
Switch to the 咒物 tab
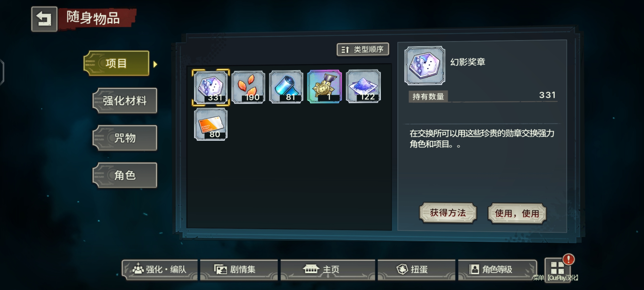coord(125,138)
